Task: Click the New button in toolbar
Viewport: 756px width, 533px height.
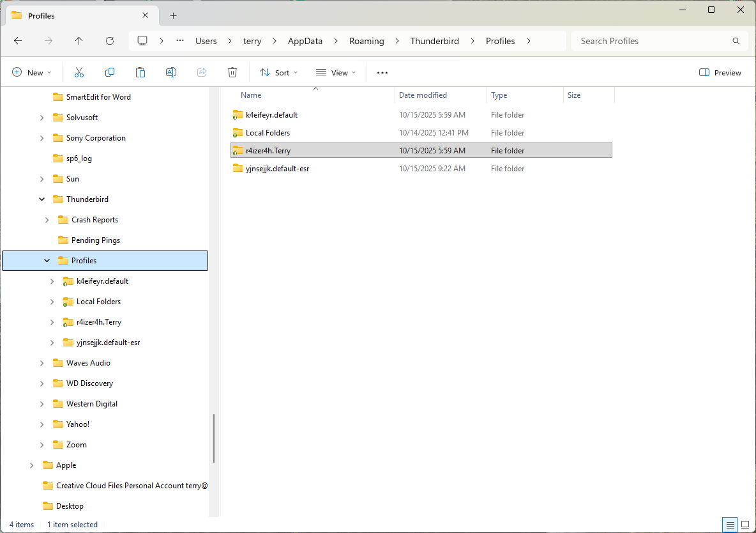Action: (x=32, y=73)
